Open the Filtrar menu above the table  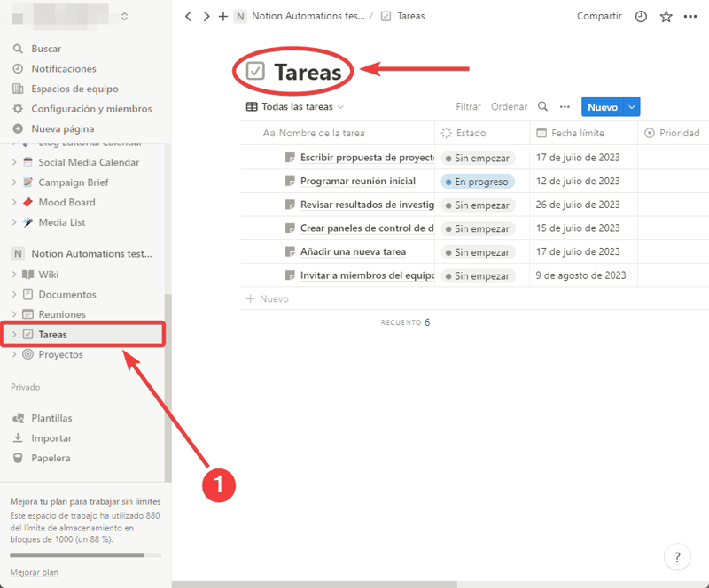(468, 106)
